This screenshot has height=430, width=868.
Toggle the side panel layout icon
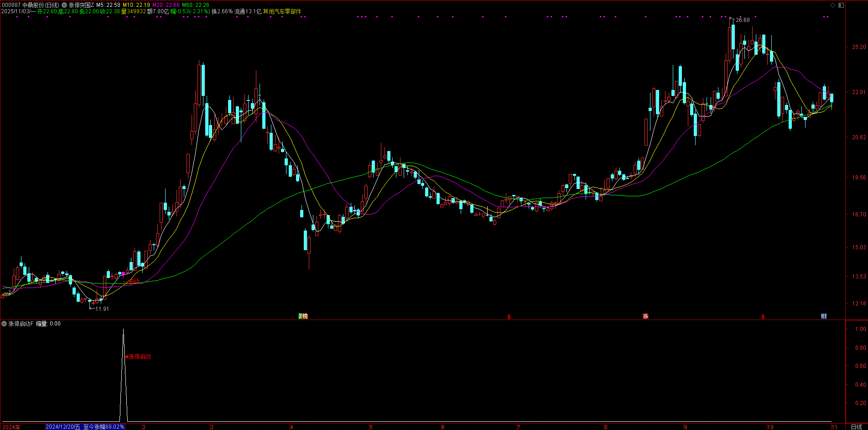(841, 5)
